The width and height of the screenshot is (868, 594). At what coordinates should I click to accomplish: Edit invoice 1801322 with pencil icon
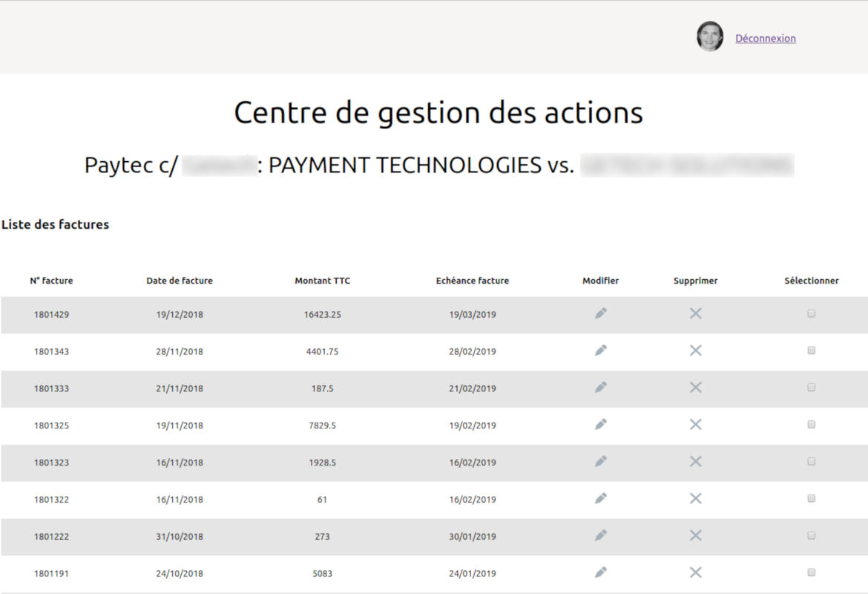tap(601, 499)
